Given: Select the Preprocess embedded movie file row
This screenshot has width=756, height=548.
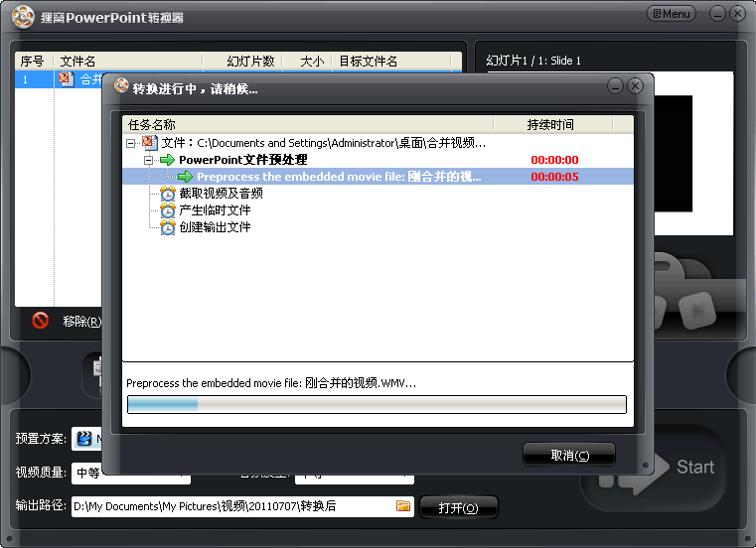Looking at the screenshot, I should click(378, 177).
